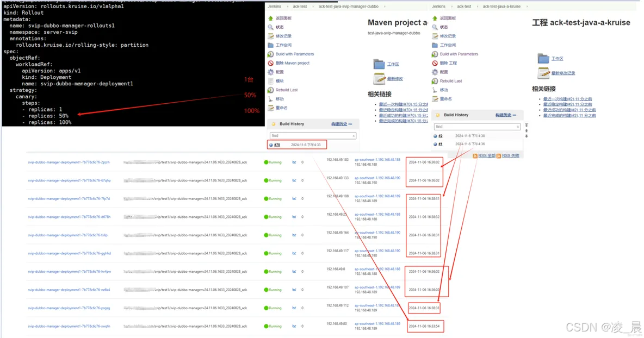Click IP address 192.168.49.112 in the pod list
Viewport: 644px width, 338px height.
click(338, 305)
